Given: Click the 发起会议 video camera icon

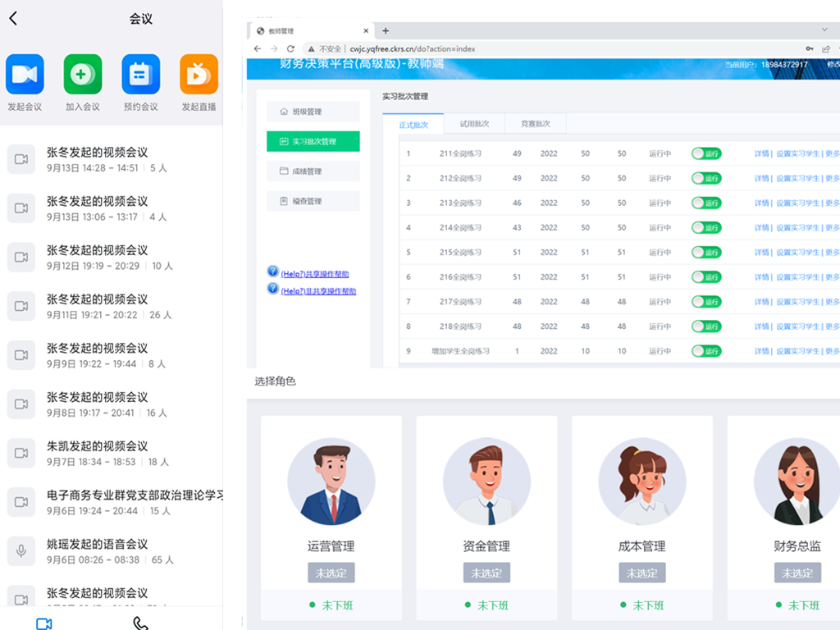Looking at the screenshot, I should (x=25, y=75).
